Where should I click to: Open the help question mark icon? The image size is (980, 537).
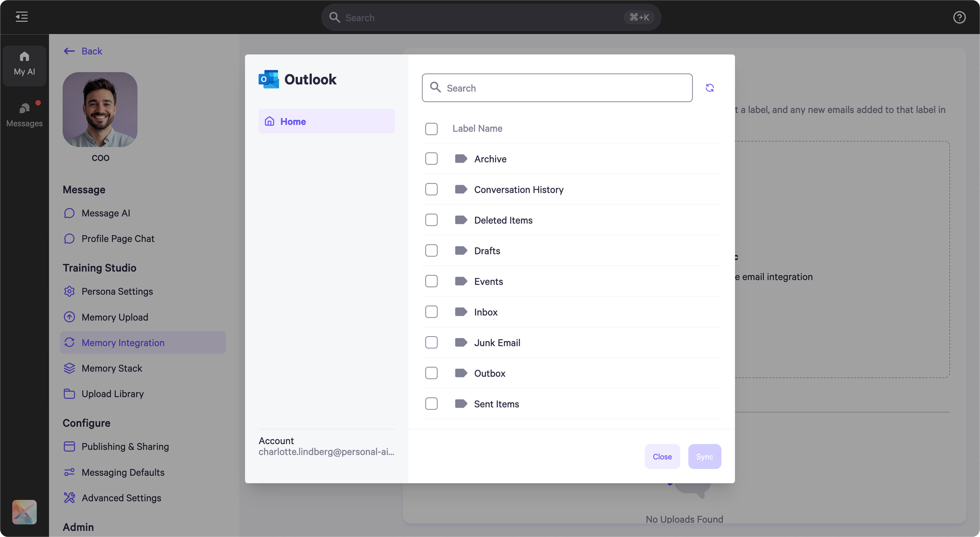(959, 17)
